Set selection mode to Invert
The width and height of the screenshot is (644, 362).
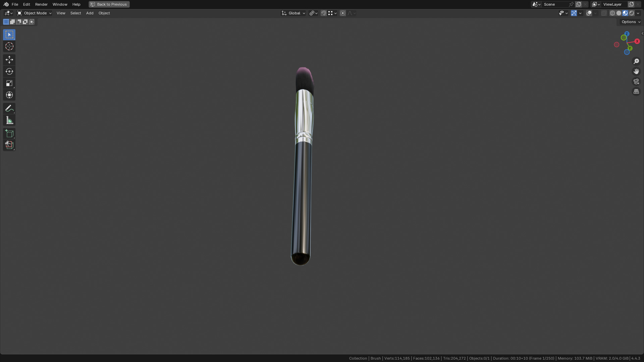pyautogui.click(x=25, y=22)
